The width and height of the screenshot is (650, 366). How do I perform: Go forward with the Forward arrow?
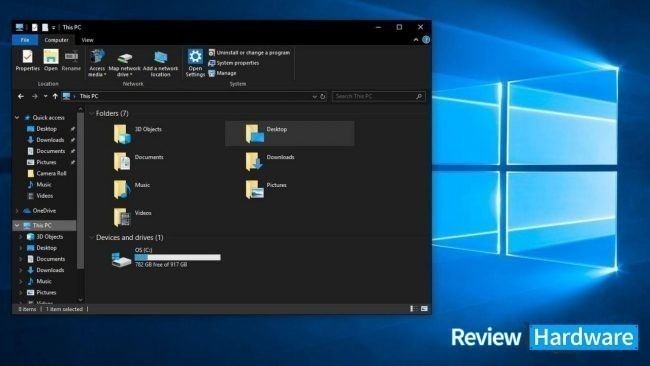(x=35, y=96)
